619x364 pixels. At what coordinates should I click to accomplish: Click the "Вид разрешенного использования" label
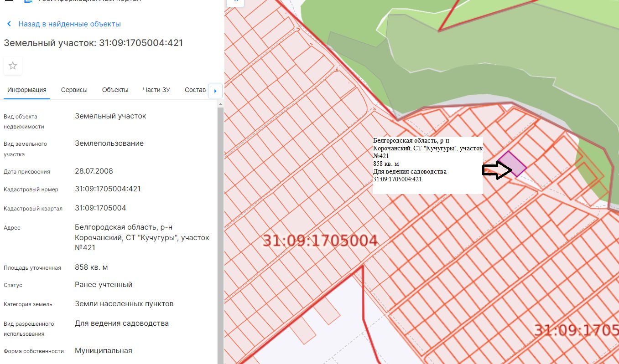tap(29, 329)
